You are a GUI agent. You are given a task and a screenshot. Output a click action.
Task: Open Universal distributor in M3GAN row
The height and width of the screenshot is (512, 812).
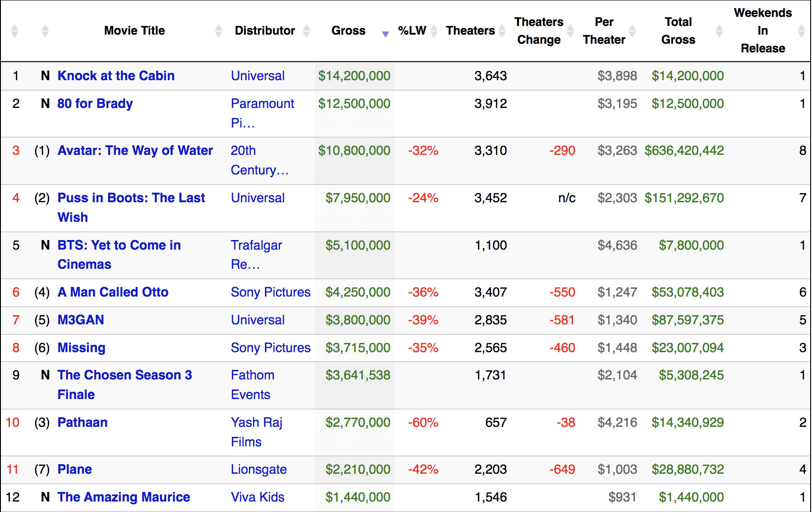[x=258, y=320]
